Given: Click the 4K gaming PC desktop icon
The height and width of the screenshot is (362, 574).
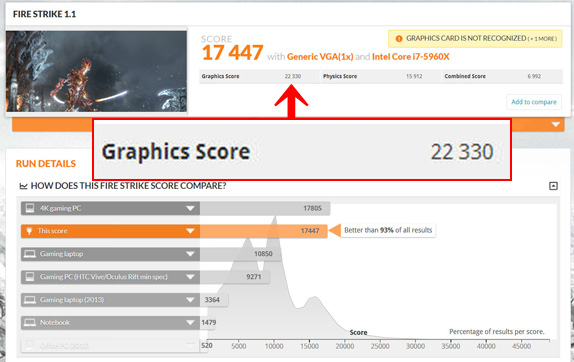Looking at the screenshot, I should [29, 208].
